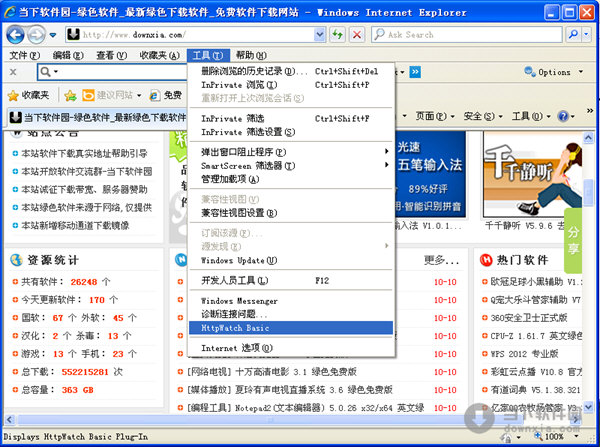Click the toolbar search magnifier dropdown
The image size is (600, 447).
tap(49, 72)
